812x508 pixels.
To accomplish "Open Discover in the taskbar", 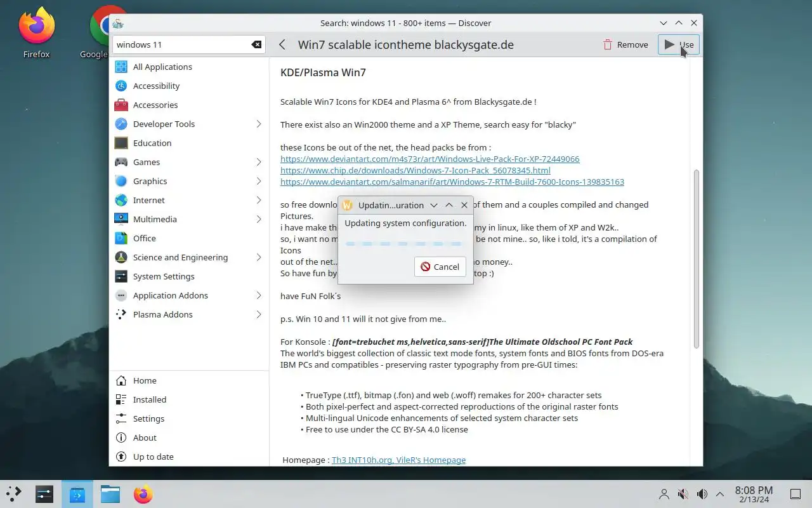I will point(77,494).
